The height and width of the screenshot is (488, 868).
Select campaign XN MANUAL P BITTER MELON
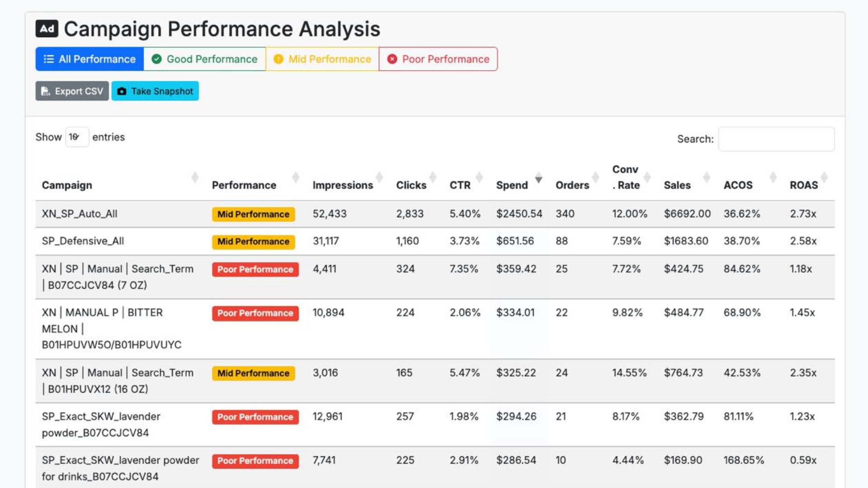[x=112, y=328]
